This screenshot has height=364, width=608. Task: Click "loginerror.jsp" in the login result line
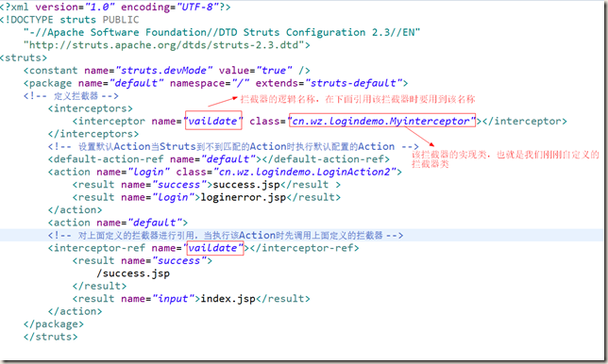point(244,197)
